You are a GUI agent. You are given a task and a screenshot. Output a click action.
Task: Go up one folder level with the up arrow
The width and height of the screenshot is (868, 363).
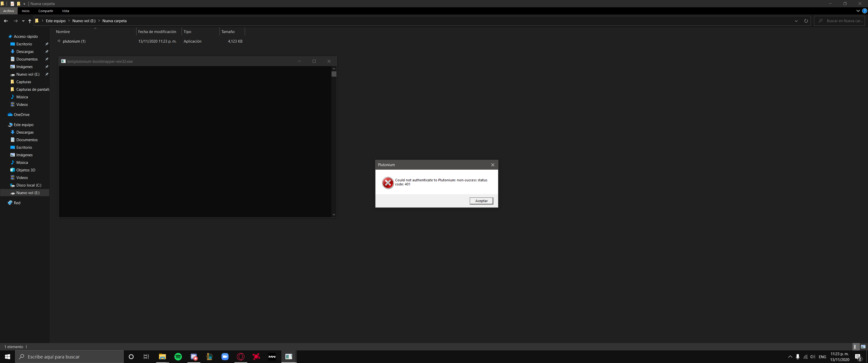click(30, 21)
